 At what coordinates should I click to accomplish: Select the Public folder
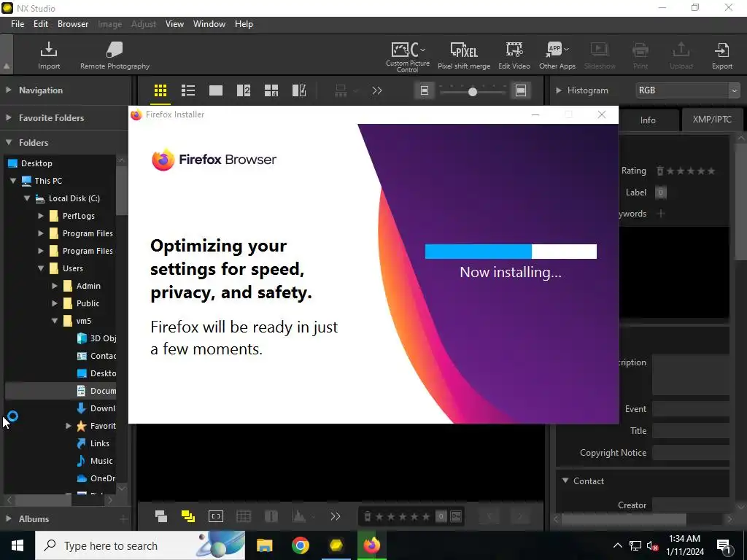point(88,303)
